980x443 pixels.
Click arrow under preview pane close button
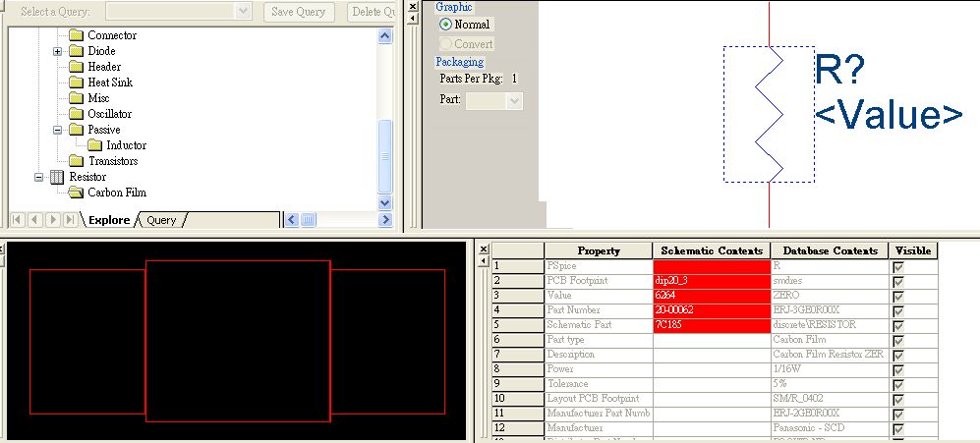[x=413, y=19]
